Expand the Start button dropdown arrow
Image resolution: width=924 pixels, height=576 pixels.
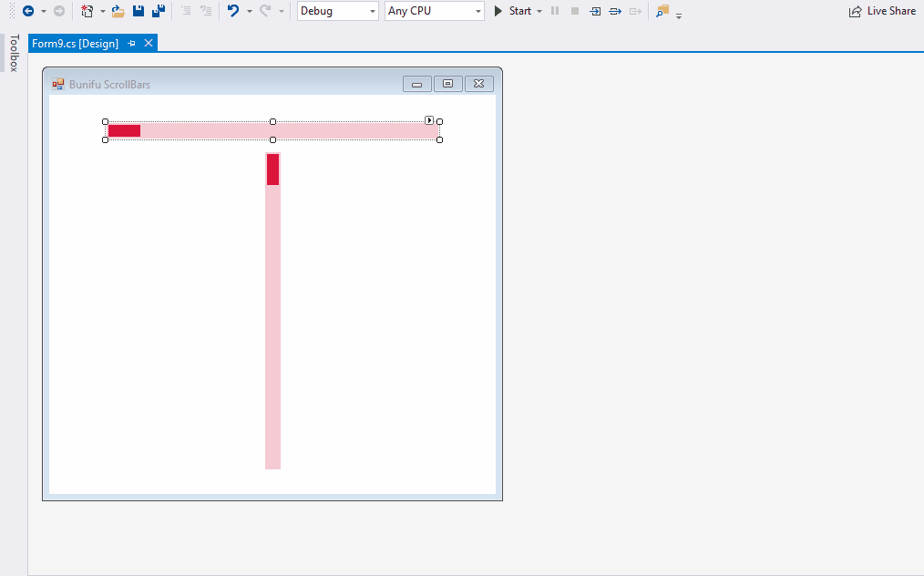(x=539, y=11)
